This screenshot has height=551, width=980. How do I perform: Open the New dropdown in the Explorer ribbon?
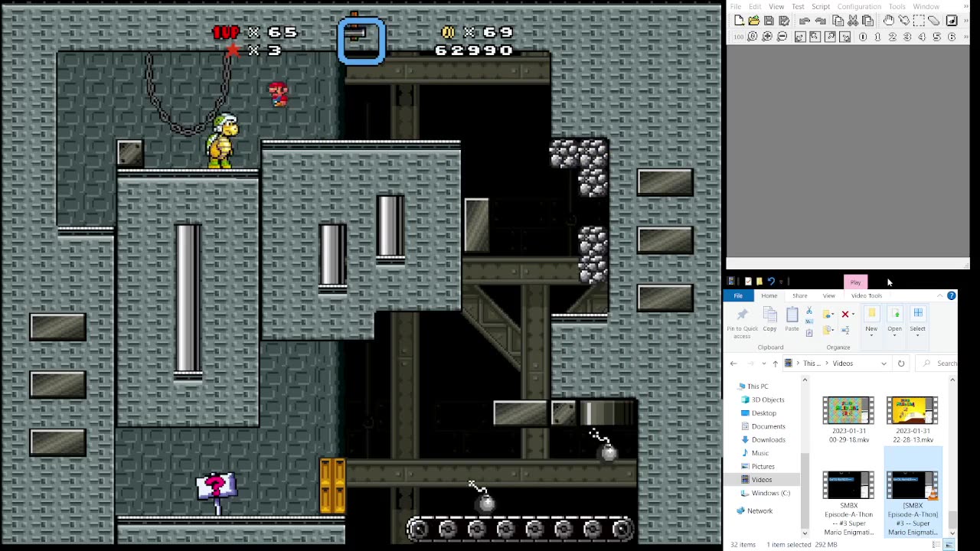[871, 322]
